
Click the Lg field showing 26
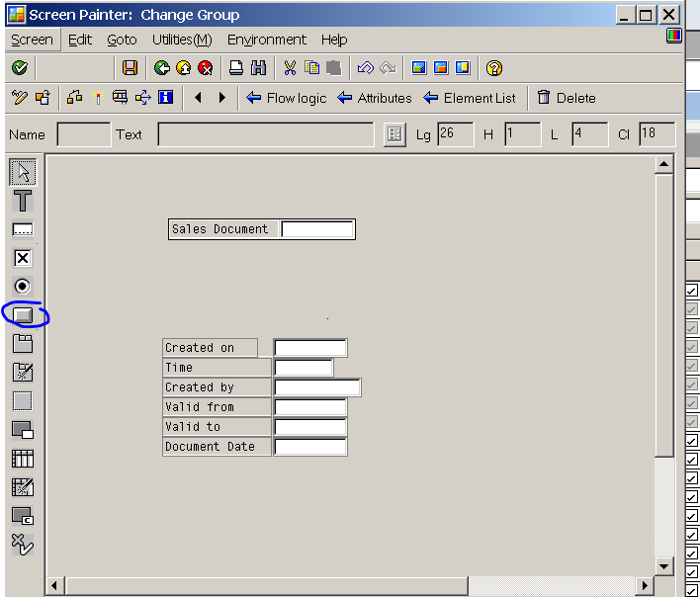click(x=456, y=134)
